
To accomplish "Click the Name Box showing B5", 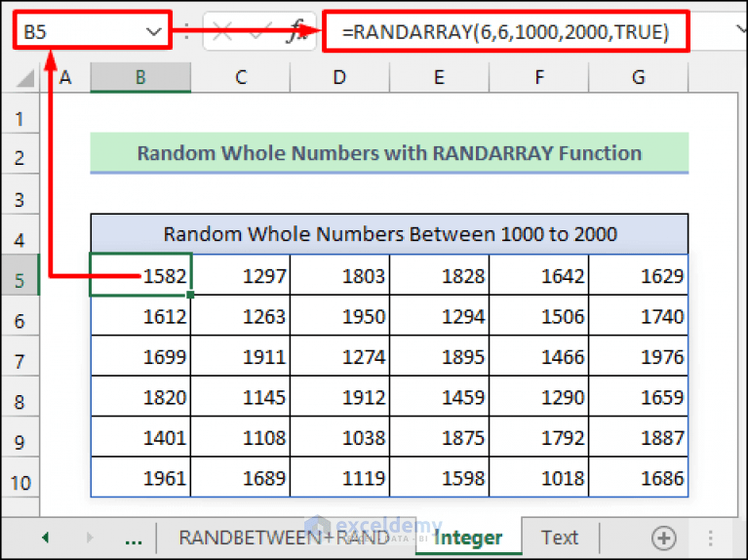I will pos(92,30).
